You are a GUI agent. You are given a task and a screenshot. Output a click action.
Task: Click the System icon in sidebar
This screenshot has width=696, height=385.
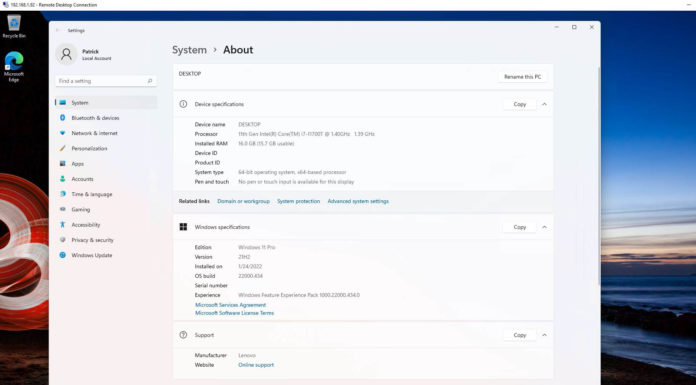63,103
